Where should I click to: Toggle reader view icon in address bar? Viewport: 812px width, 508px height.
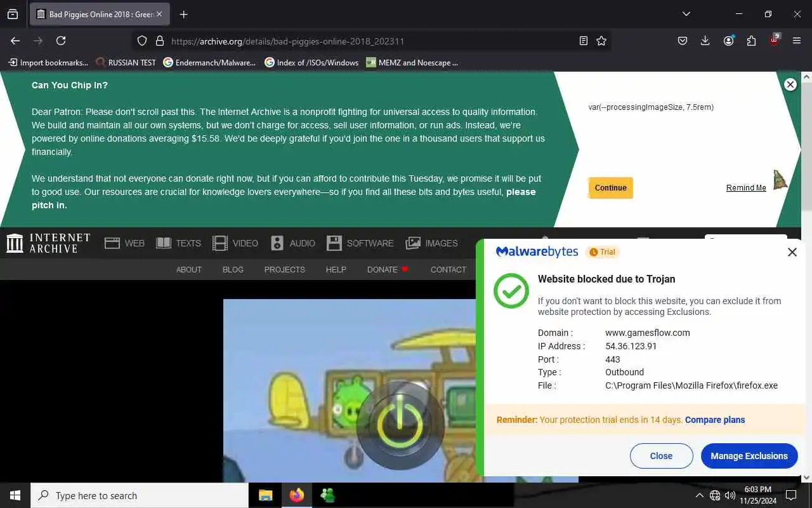[x=584, y=41]
